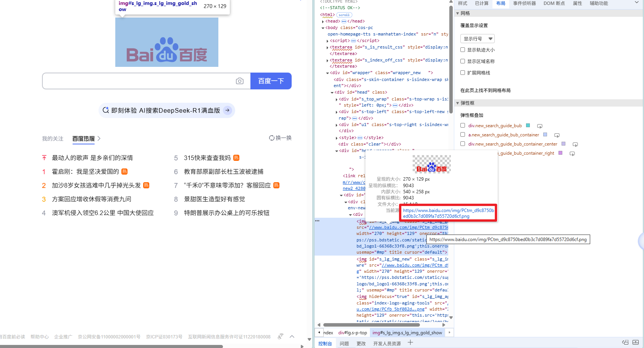
Task: Click the refresh icon beside 换一换
Action: (271, 138)
